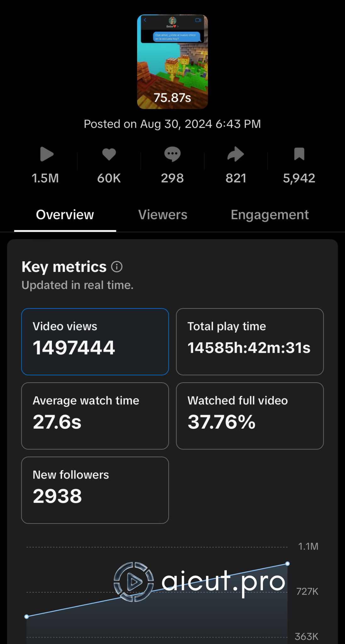
Task: Open the video thumbnail preview
Action: (172, 62)
